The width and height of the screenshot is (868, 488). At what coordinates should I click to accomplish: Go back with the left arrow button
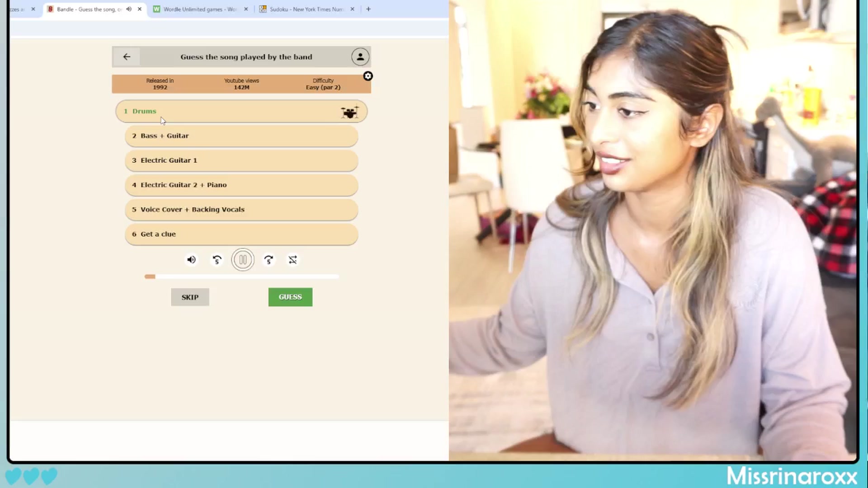click(127, 57)
